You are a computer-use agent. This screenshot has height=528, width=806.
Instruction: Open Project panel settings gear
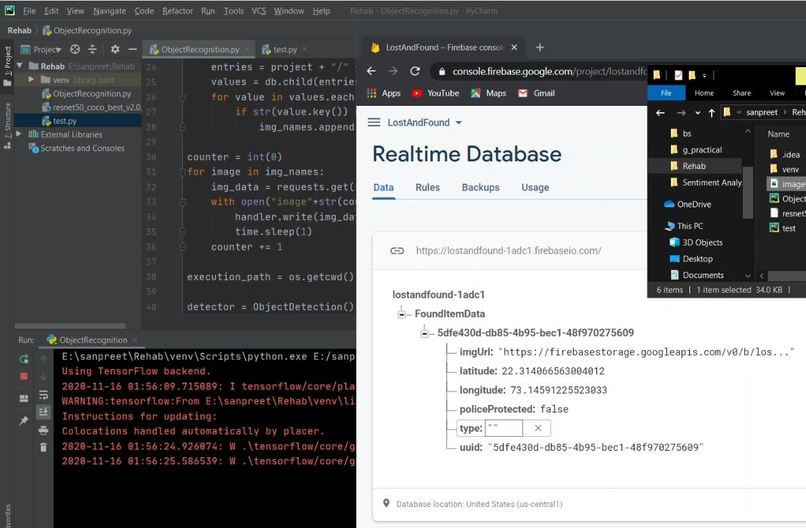click(115, 49)
